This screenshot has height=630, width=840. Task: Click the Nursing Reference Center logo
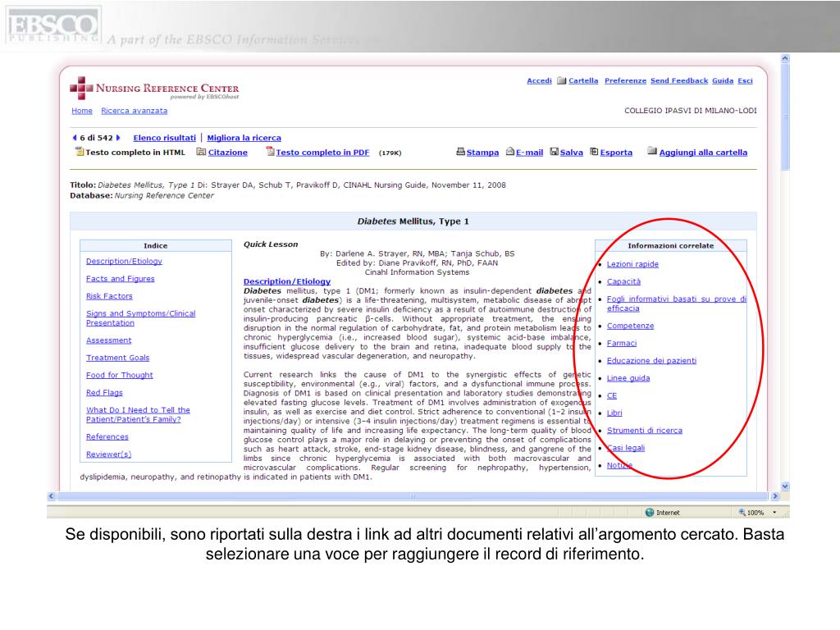tap(154, 89)
